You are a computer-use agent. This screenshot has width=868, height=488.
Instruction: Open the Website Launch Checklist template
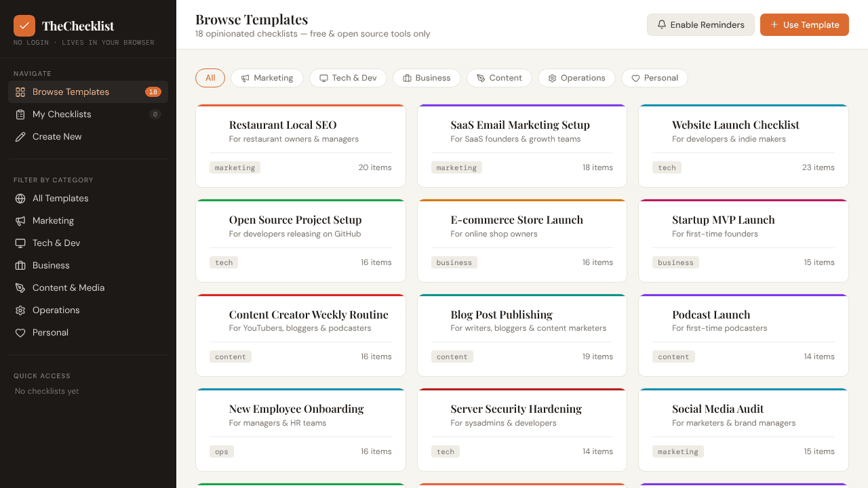pyautogui.click(x=743, y=146)
